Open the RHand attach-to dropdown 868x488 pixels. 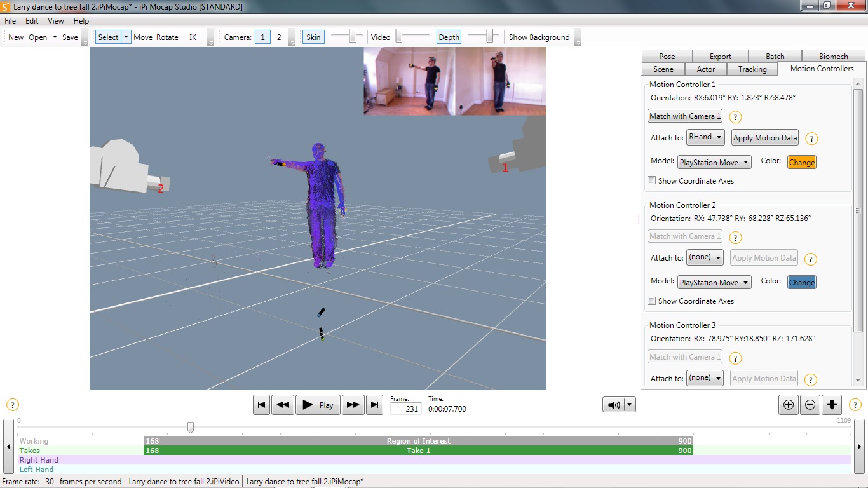click(x=705, y=137)
